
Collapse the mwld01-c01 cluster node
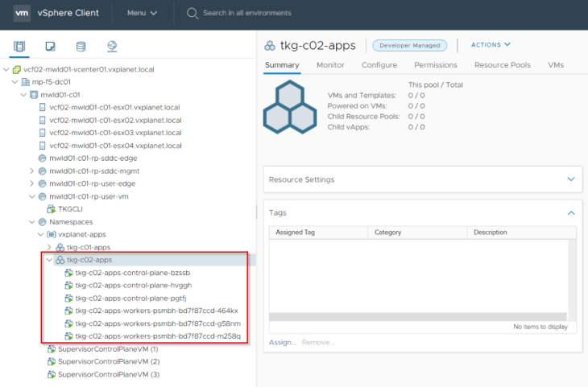(23, 95)
